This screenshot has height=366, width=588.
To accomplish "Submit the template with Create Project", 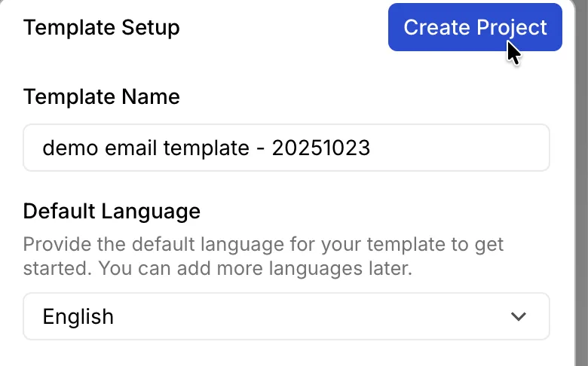I will point(475,27).
